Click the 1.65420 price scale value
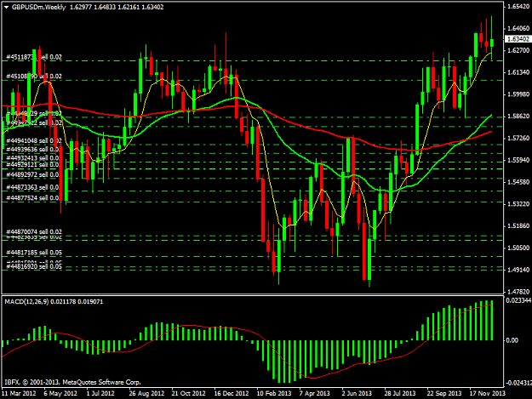Screen dimensions: 532x399 [x=518, y=7]
